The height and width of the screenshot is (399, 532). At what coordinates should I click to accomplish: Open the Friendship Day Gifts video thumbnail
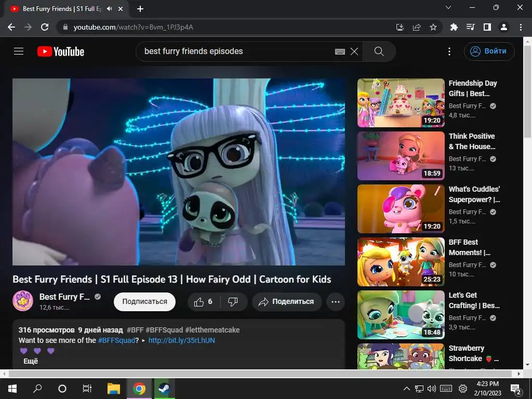click(401, 103)
